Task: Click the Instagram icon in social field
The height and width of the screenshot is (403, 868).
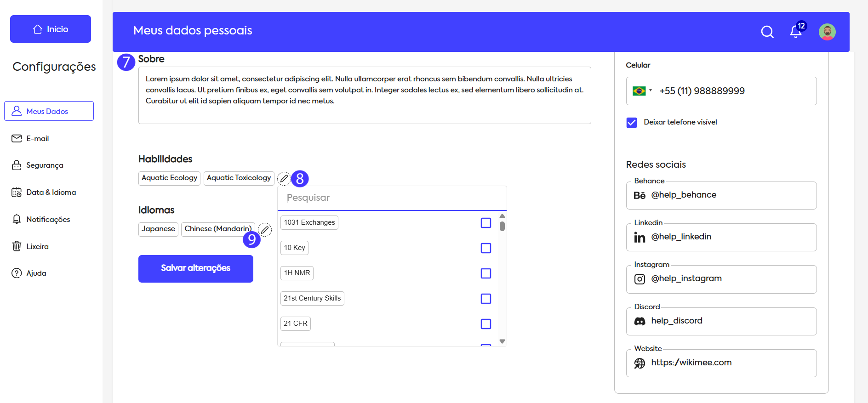Action: tap(640, 279)
